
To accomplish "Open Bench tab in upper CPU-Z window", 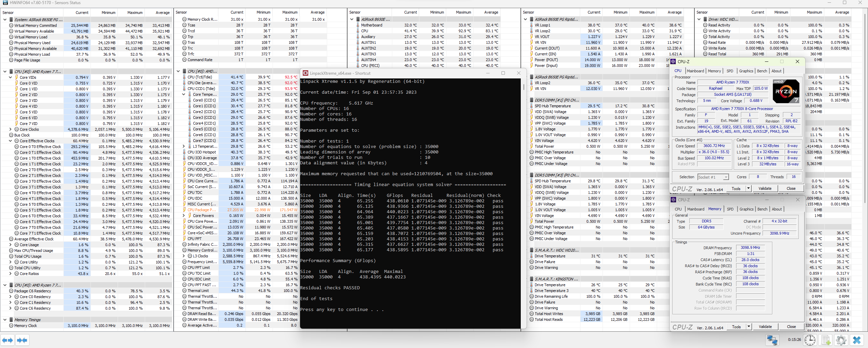I will coord(762,71).
